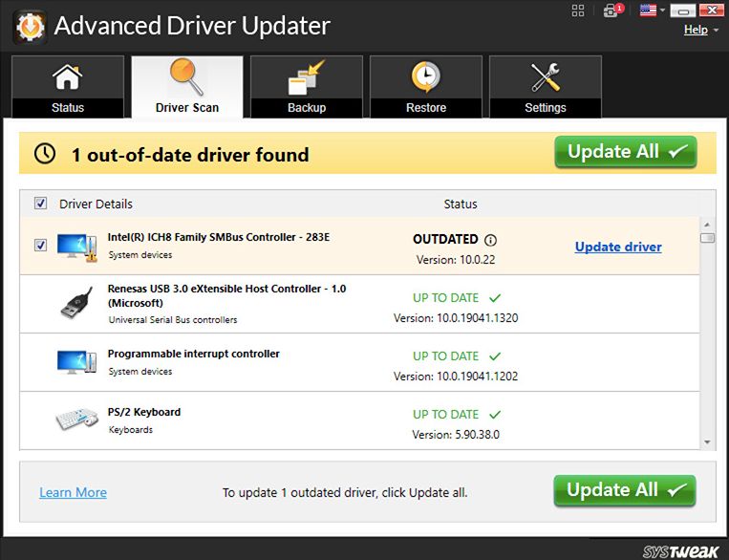Click the Programmable interrupt controller computer icon

coord(76,362)
